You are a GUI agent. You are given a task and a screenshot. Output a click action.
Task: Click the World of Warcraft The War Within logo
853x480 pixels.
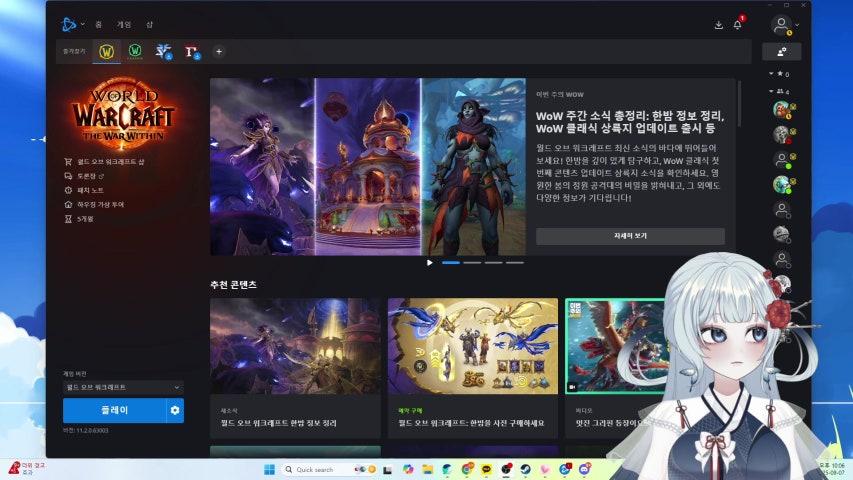(123, 114)
